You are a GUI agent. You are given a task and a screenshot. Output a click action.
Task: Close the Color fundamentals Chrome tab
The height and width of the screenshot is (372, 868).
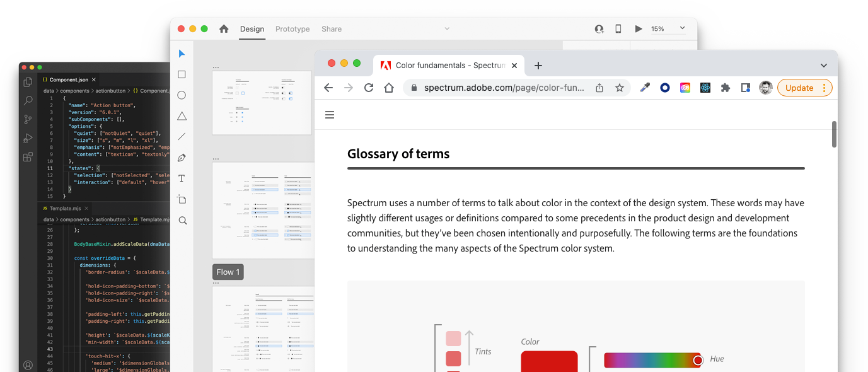coord(514,66)
